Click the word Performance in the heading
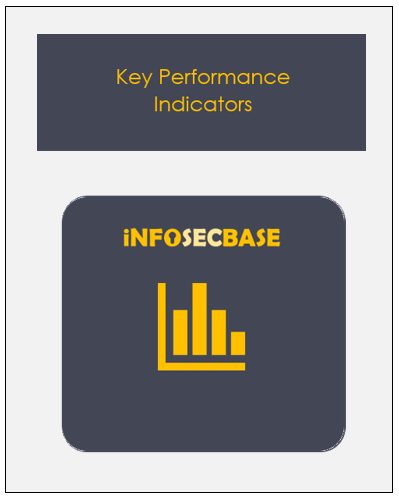This screenshot has width=399, height=499. pos(224,77)
